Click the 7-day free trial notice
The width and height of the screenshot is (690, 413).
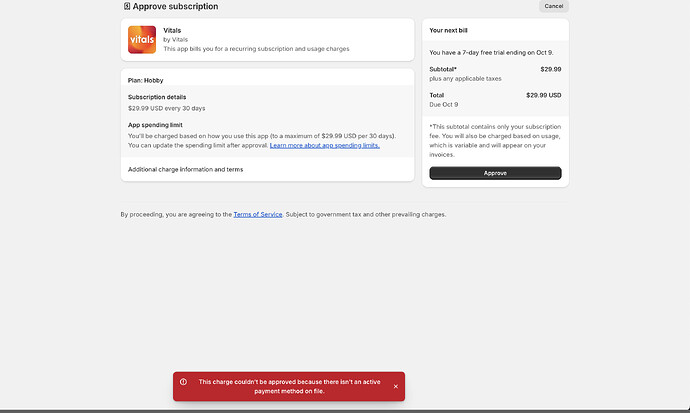coord(492,52)
